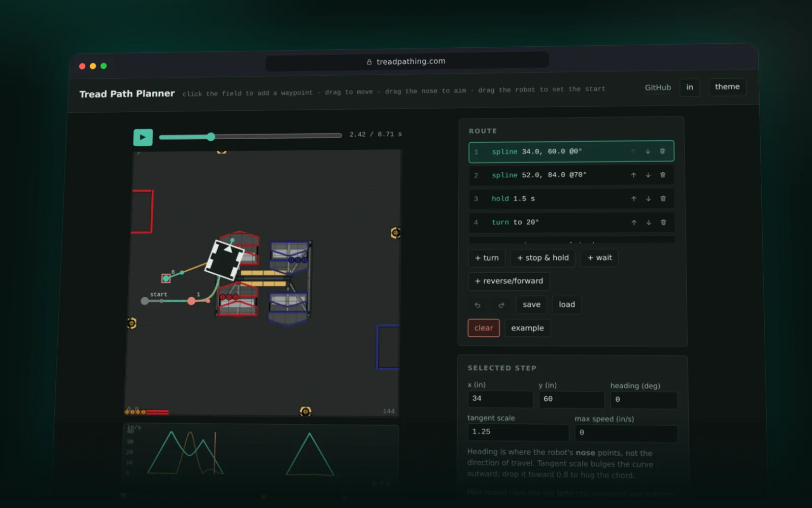
Task: Edit the max speed (in/s) field
Action: pos(626,433)
